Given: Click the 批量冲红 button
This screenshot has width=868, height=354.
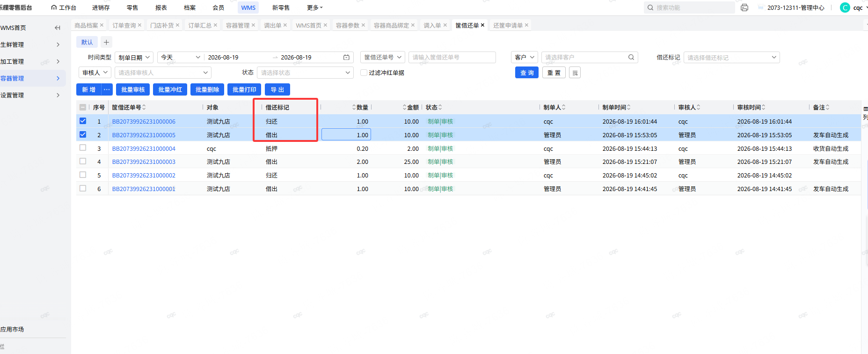Looking at the screenshot, I should pyautogui.click(x=170, y=89).
